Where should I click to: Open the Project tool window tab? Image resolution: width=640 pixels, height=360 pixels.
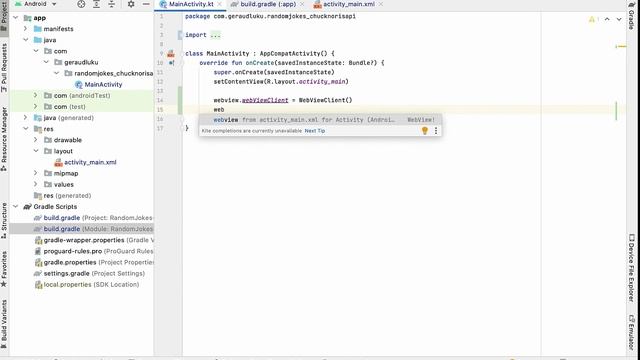coord(4,16)
